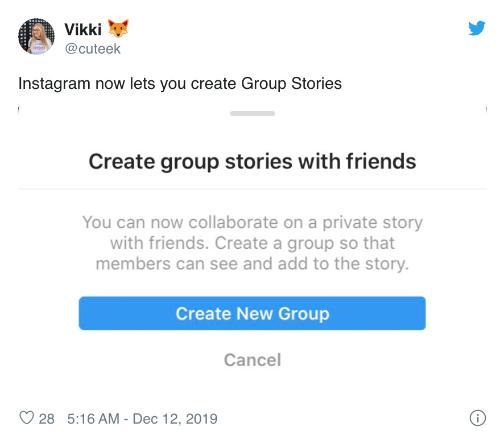This screenshot has width=504, height=435.
Task: Grab the gray sheet drag handle
Action: [x=253, y=113]
